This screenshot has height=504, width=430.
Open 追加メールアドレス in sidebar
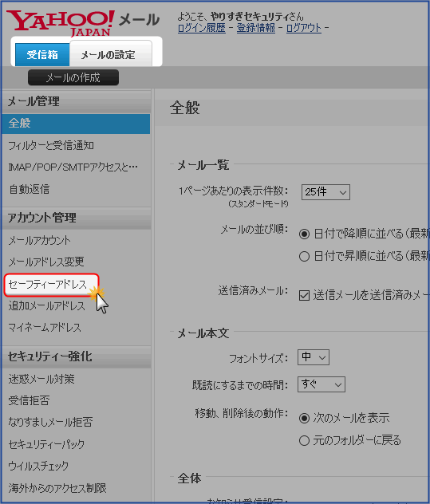coord(46,305)
